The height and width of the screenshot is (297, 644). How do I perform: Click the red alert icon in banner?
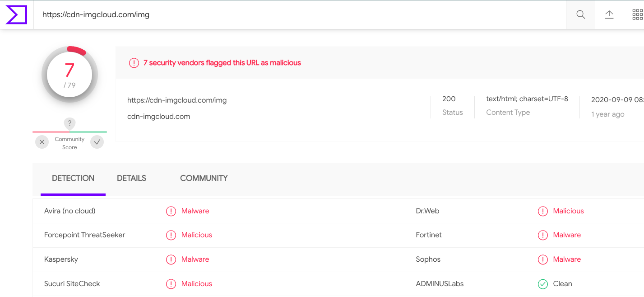134,63
